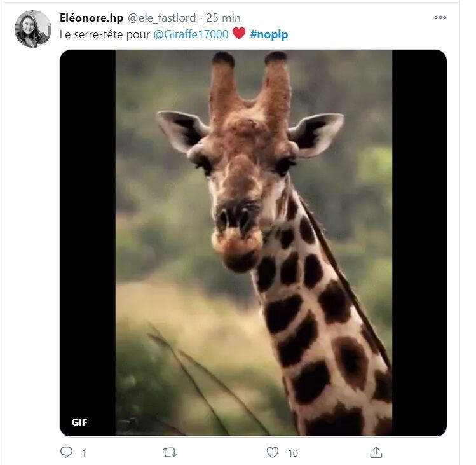The width and height of the screenshot is (476, 465).
Task: View the like count of 10
Action: click(x=293, y=453)
